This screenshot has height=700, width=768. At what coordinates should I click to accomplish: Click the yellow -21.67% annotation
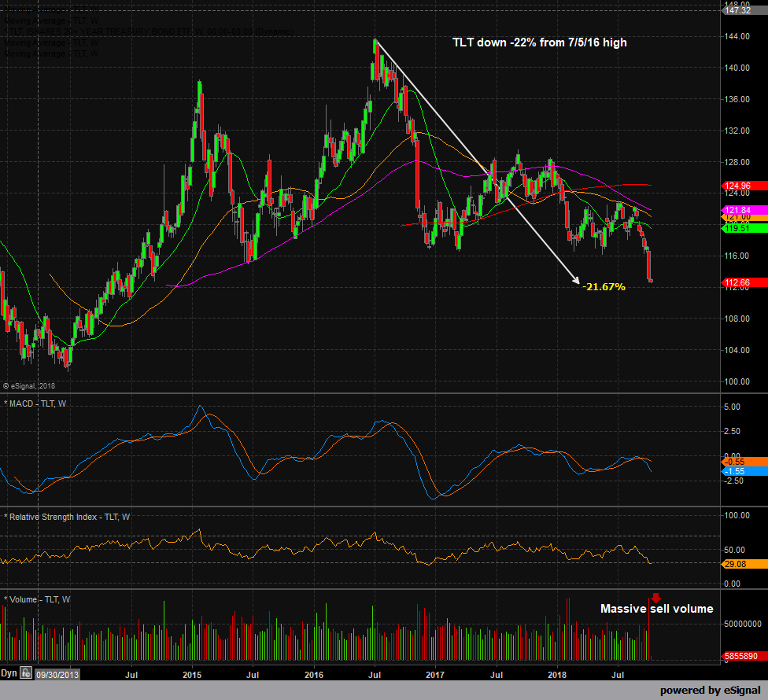[604, 287]
